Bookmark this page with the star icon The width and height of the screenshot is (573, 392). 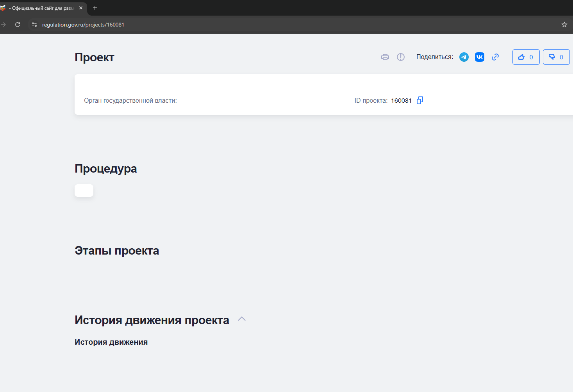point(564,25)
